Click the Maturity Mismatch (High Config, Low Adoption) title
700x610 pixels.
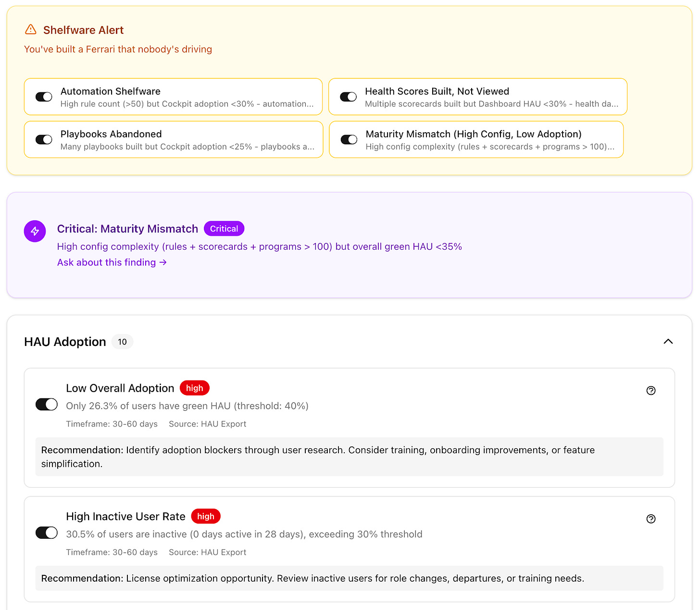tap(474, 134)
